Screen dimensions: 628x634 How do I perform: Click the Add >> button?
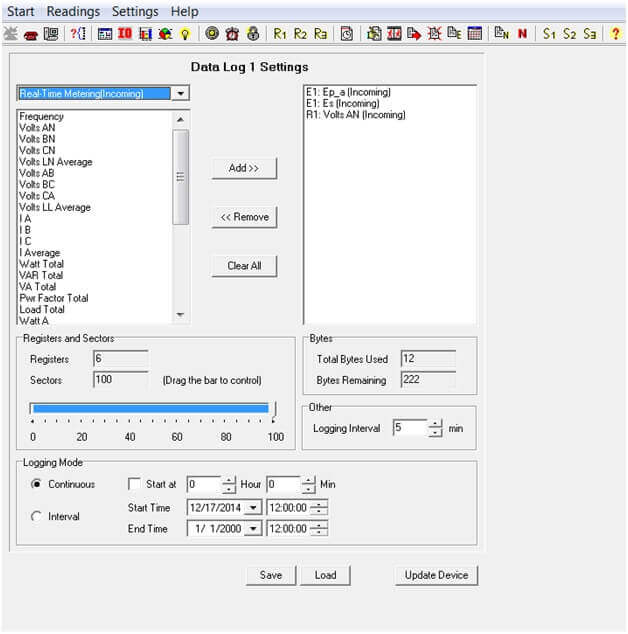pos(244,168)
